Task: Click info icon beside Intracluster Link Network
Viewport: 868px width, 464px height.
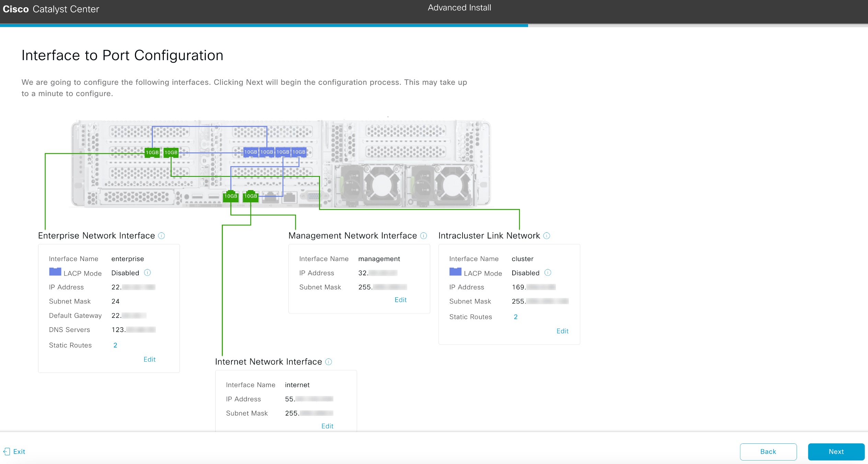Action: pos(547,236)
